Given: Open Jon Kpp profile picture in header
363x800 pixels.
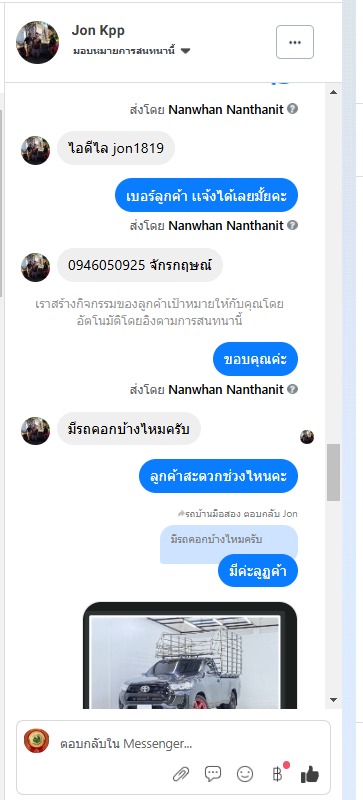Looking at the screenshot, I should coord(37,42).
